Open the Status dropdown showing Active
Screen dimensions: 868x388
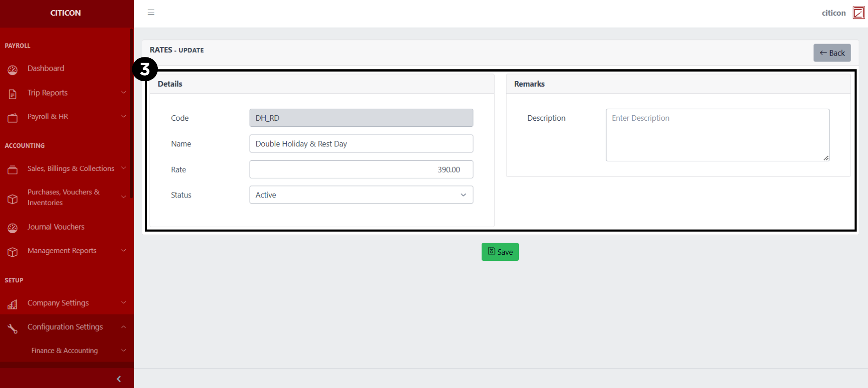pos(361,195)
